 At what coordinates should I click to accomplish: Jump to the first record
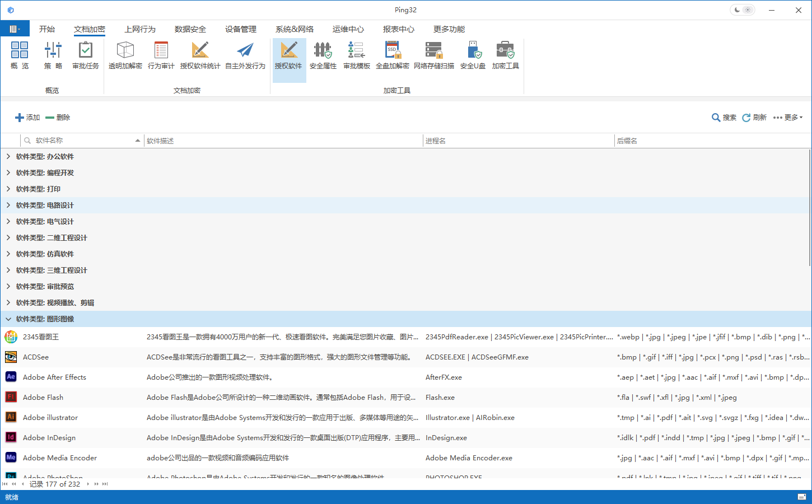point(5,484)
